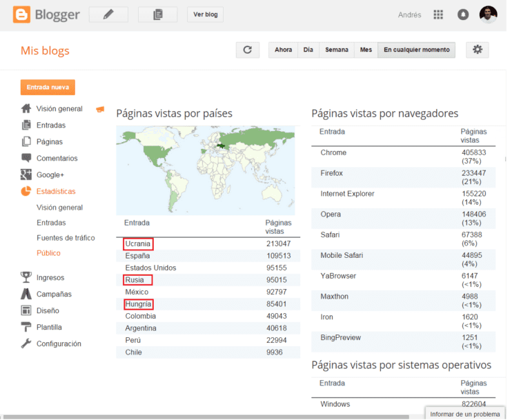Viewport: 530px width, 420px height.
Task: Click Andrés username in header
Action: (x=409, y=15)
